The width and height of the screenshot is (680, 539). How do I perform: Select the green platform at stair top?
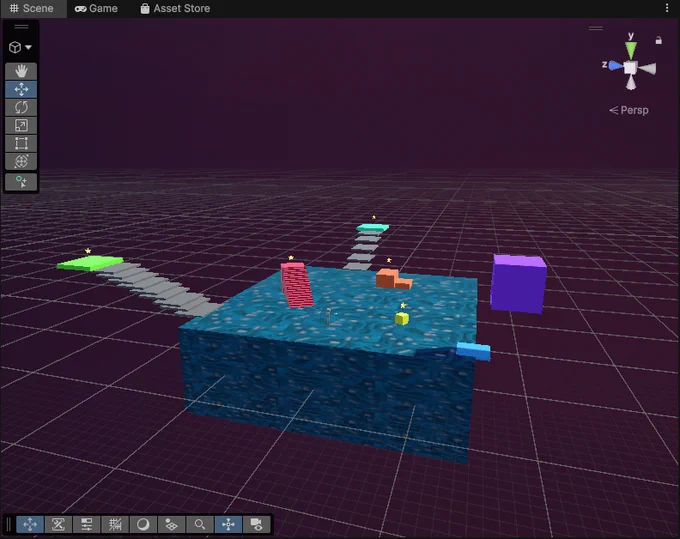(x=90, y=263)
